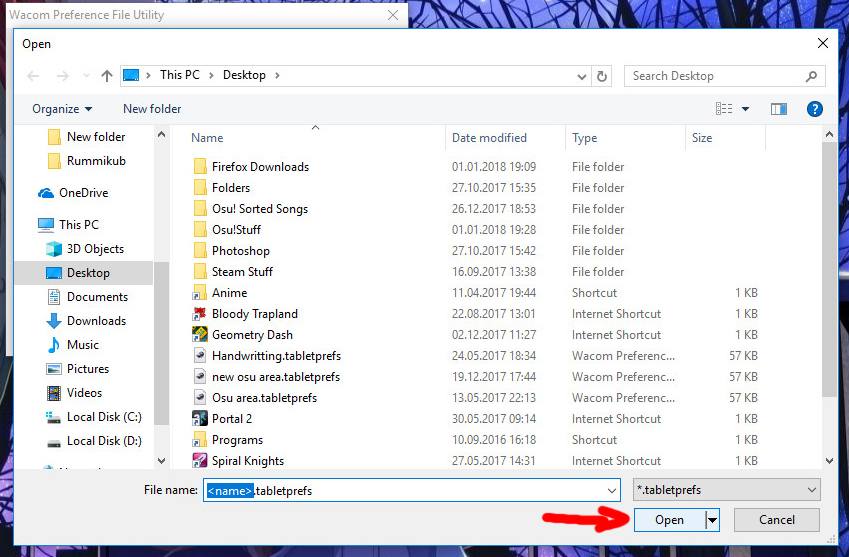
Task: Open the view options dropdown arrow
Action: coord(746,109)
